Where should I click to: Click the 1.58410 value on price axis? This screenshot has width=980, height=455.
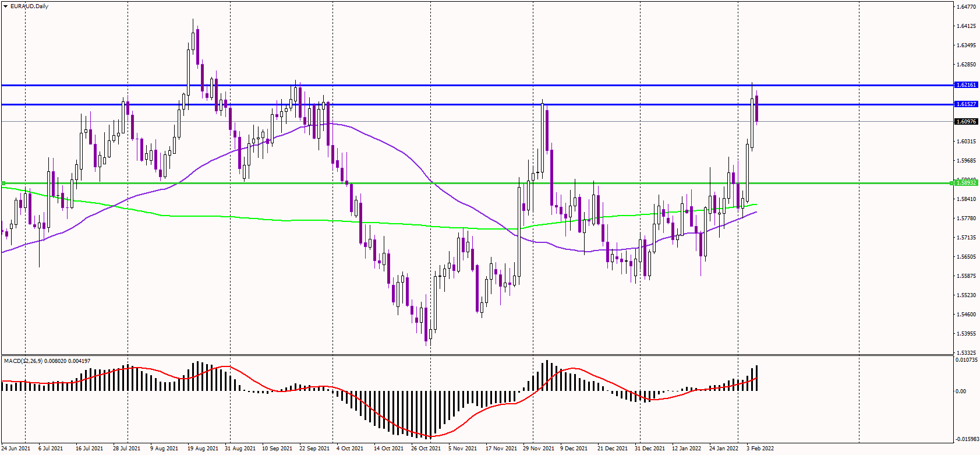click(x=967, y=199)
